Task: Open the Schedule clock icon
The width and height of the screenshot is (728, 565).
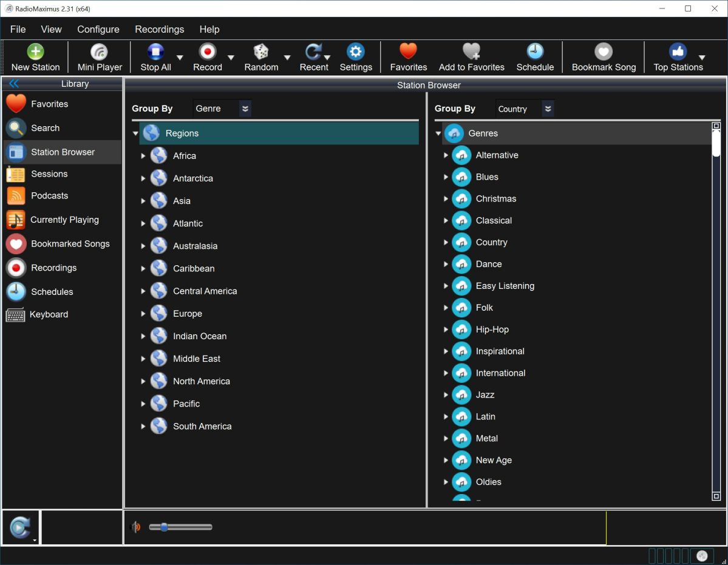Action: 535,52
